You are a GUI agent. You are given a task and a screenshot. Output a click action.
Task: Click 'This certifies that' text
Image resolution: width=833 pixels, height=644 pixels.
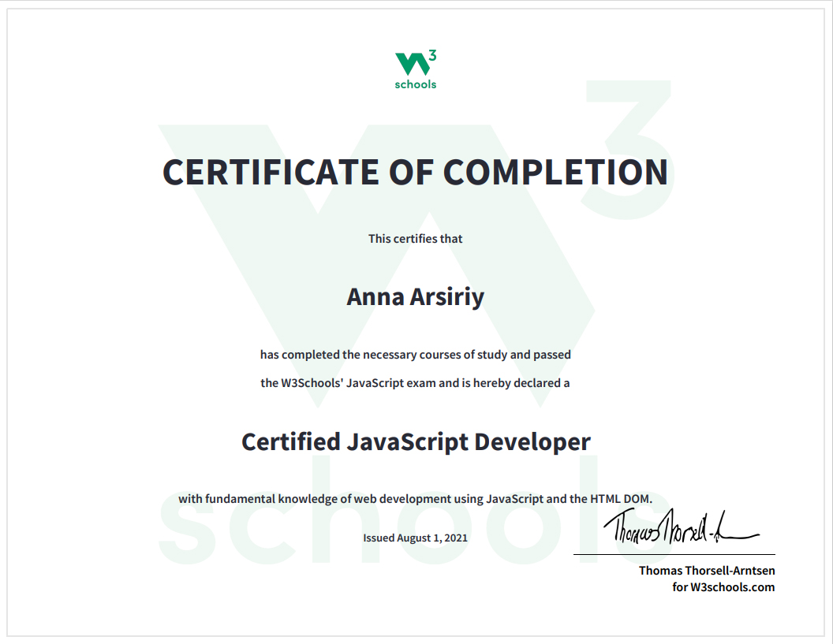[415, 238]
